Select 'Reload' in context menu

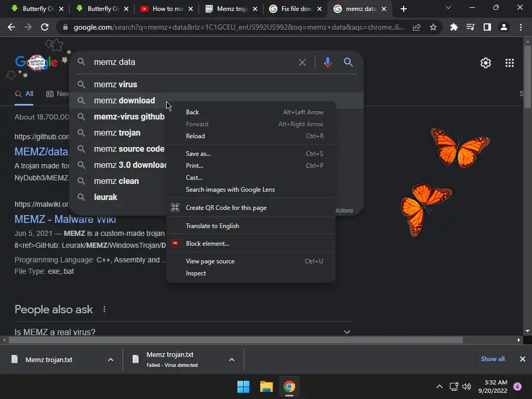(x=251, y=136)
